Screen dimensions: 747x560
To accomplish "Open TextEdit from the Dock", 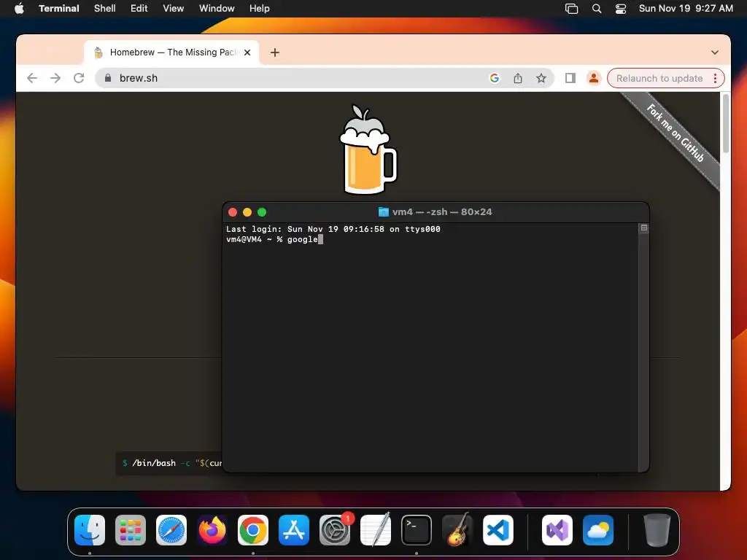I will click(376, 530).
